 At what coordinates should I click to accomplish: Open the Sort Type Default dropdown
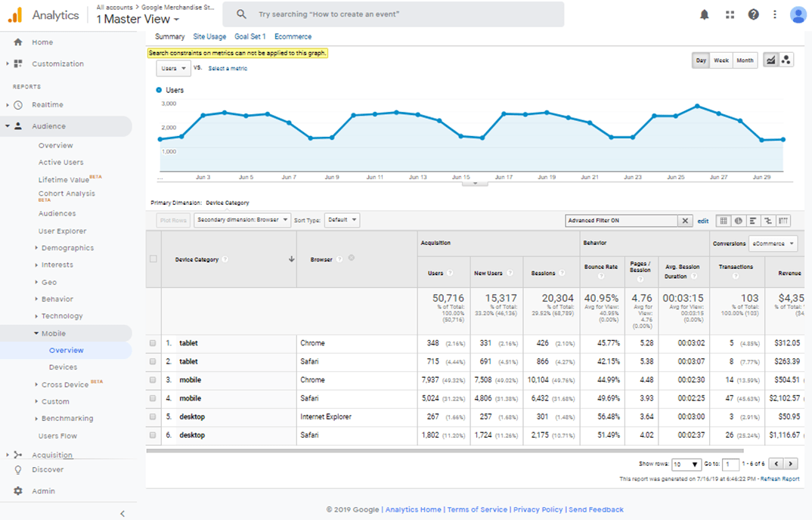(x=342, y=220)
